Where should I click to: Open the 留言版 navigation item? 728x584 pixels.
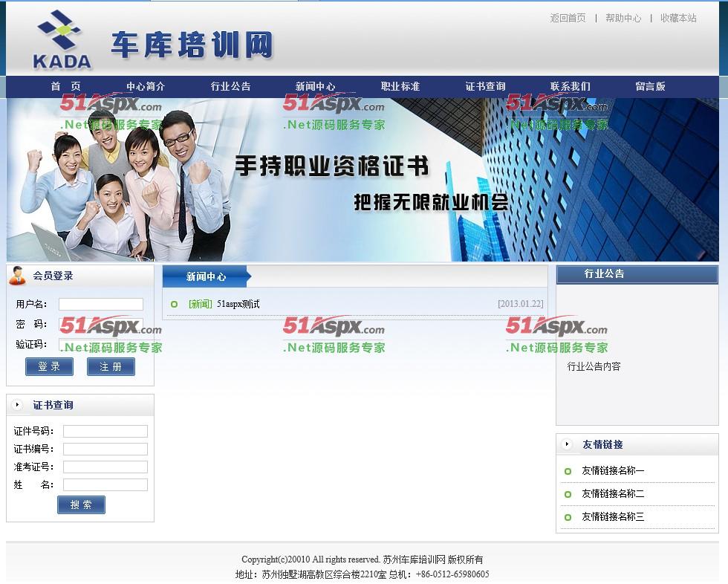pyautogui.click(x=651, y=86)
